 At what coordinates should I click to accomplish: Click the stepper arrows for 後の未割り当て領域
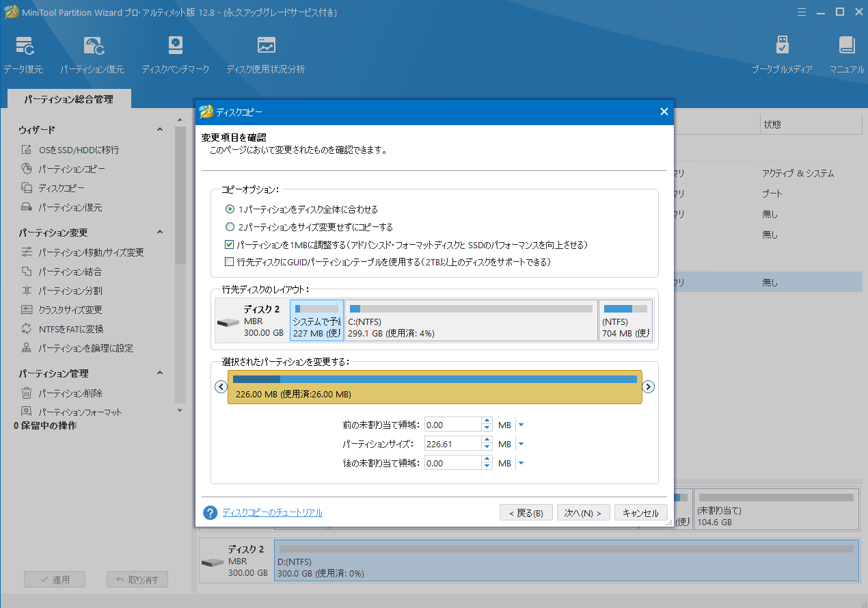pyautogui.click(x=487, y=463)
